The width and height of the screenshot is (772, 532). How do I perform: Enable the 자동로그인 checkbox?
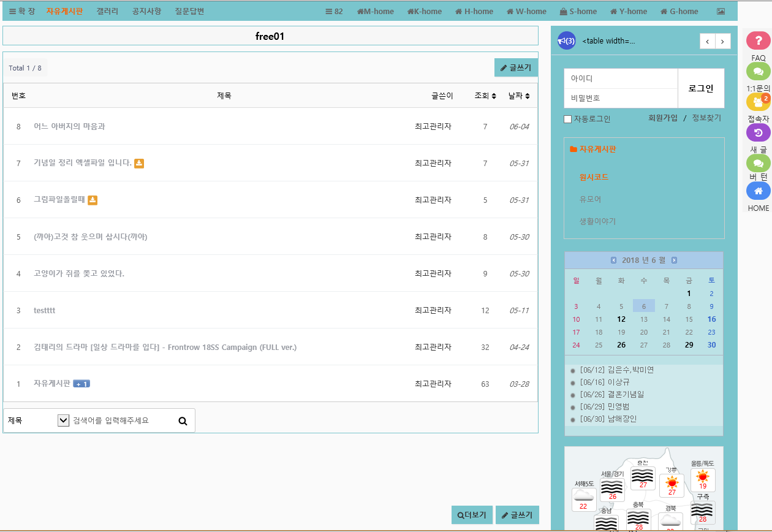(567, 119)
